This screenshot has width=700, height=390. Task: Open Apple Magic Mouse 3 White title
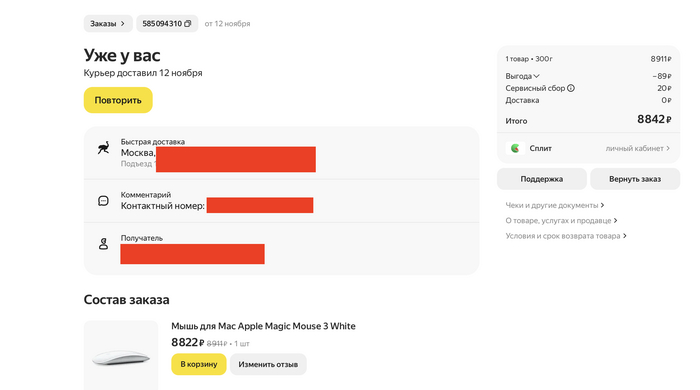pyautogui.click(x=263, y=326)
